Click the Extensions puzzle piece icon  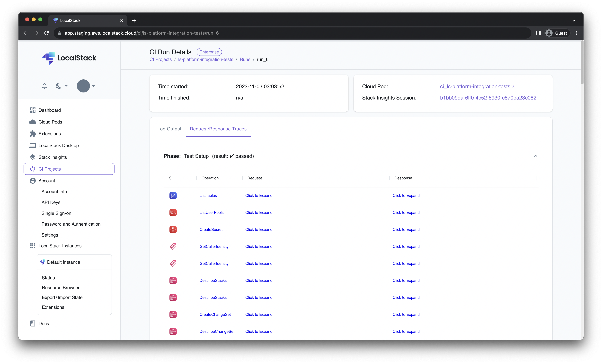coord(33,133)
